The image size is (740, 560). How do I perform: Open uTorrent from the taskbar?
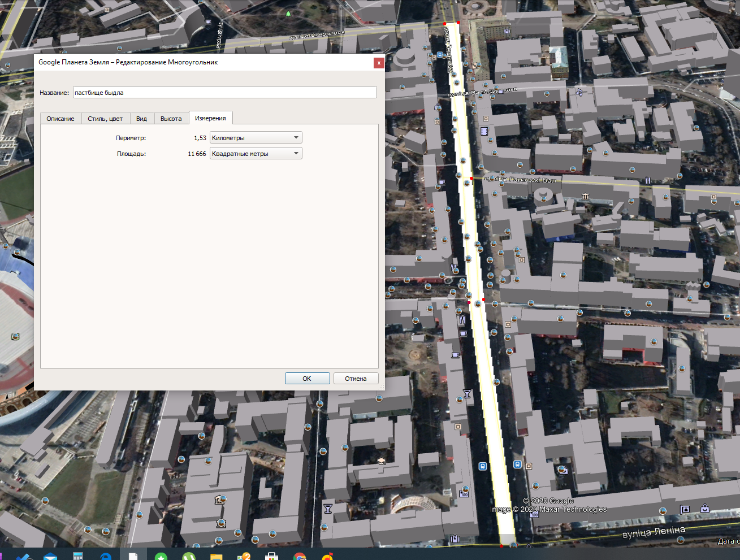189,556
